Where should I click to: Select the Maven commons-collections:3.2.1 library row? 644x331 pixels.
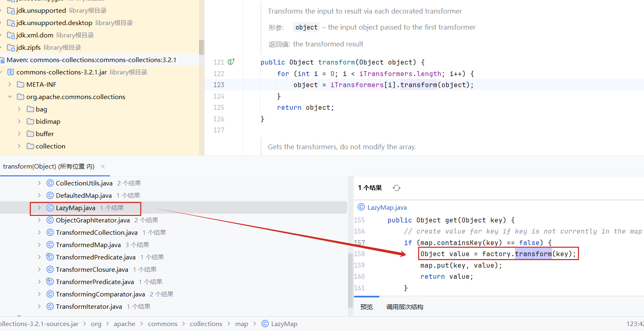pyautogui.click(x=99, y=60)
